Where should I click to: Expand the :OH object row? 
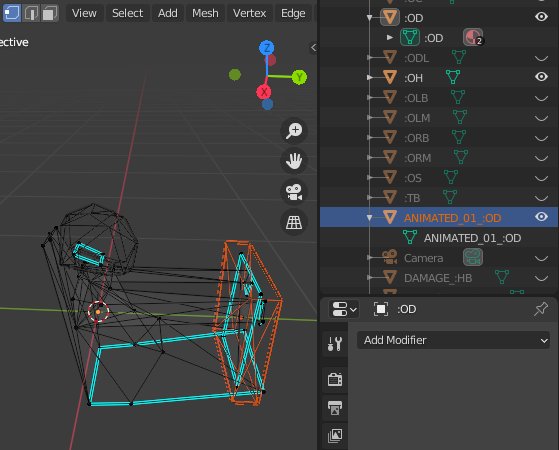[370, 77]
